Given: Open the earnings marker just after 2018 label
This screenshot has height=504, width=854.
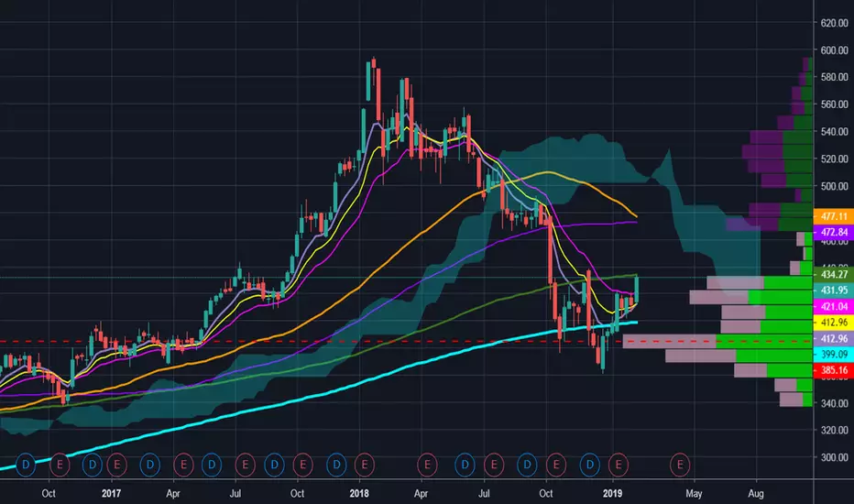Looking at the screenshot, I should click(x=365, y=465).
